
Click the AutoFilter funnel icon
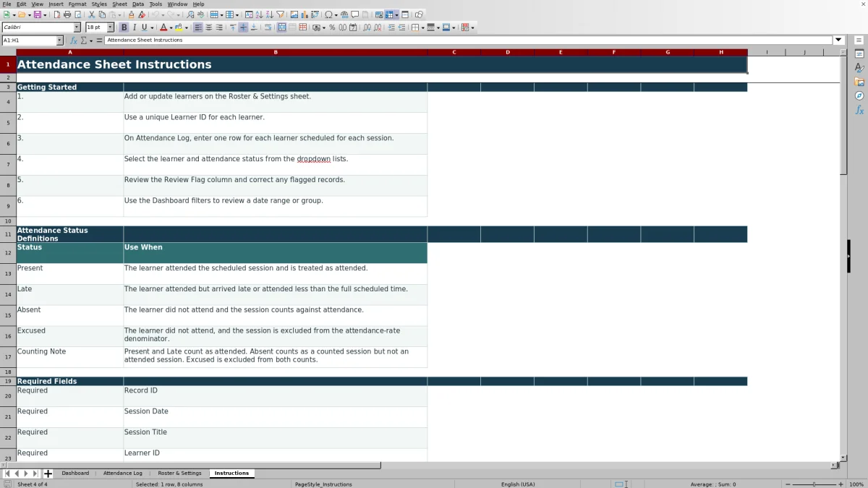click(x=280, y=14)
